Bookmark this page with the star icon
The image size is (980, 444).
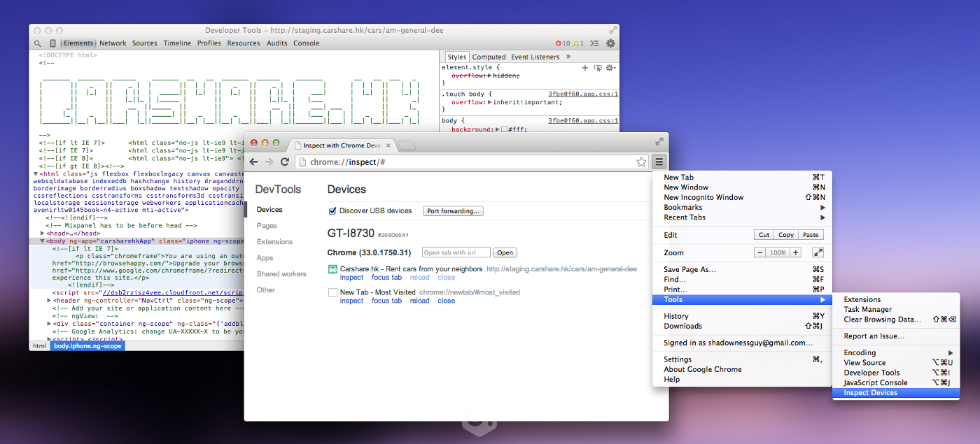click(x=641, y=162)
